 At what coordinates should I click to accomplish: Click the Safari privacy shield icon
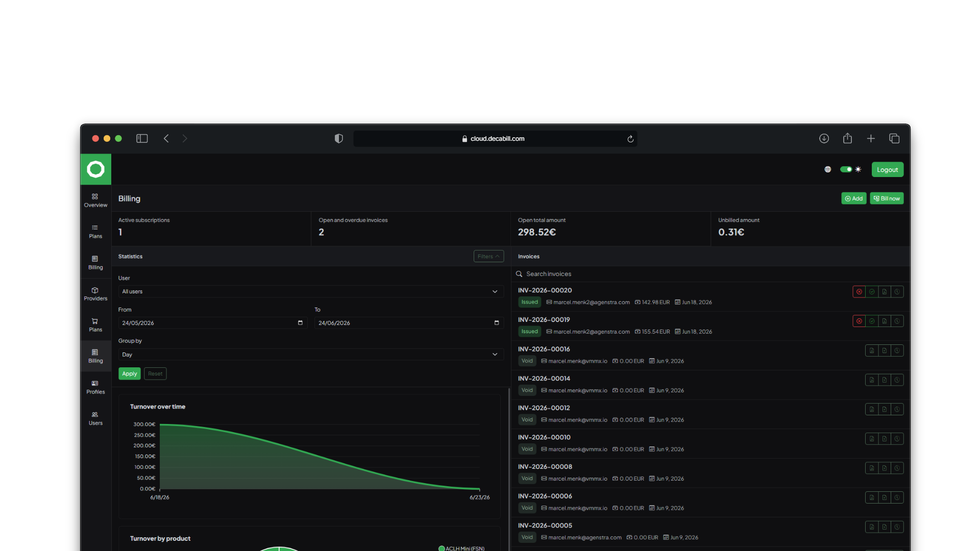[338, 139]
